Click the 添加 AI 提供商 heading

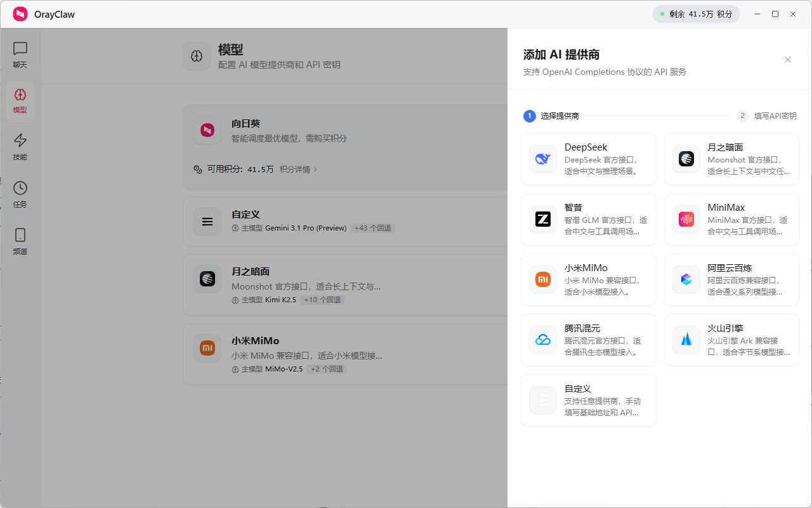[561, 55]
